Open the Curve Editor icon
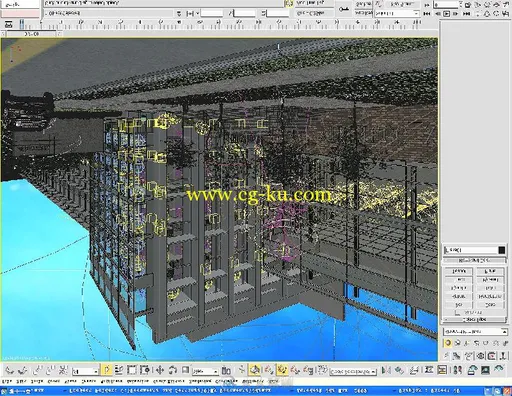Screen dimensions: 512x396 429,370
